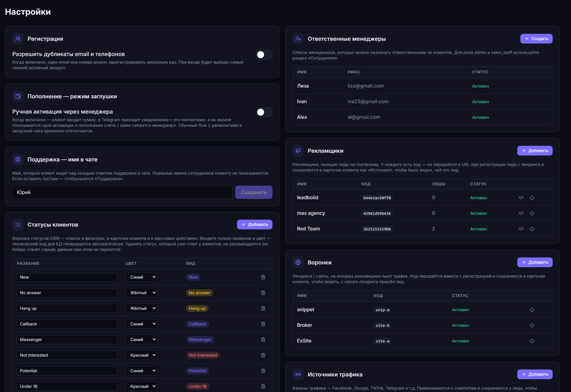Show embed code for Red Team

(521, 229)
